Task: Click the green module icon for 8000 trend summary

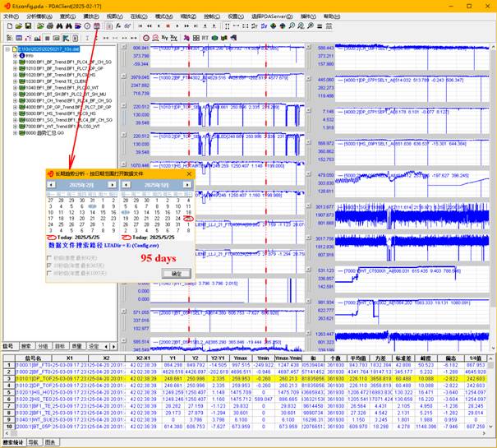Action: pos(22,132)
